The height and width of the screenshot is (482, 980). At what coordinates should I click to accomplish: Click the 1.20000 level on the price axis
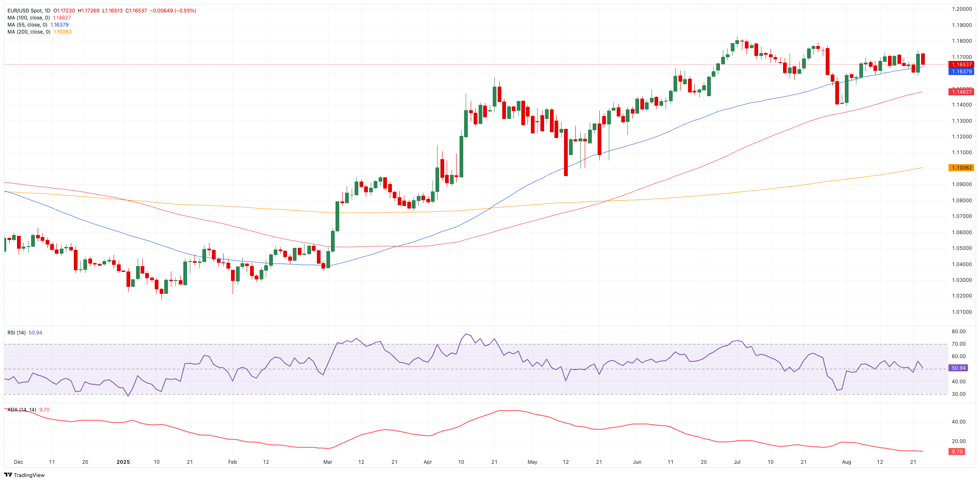(x=962, y=9)
